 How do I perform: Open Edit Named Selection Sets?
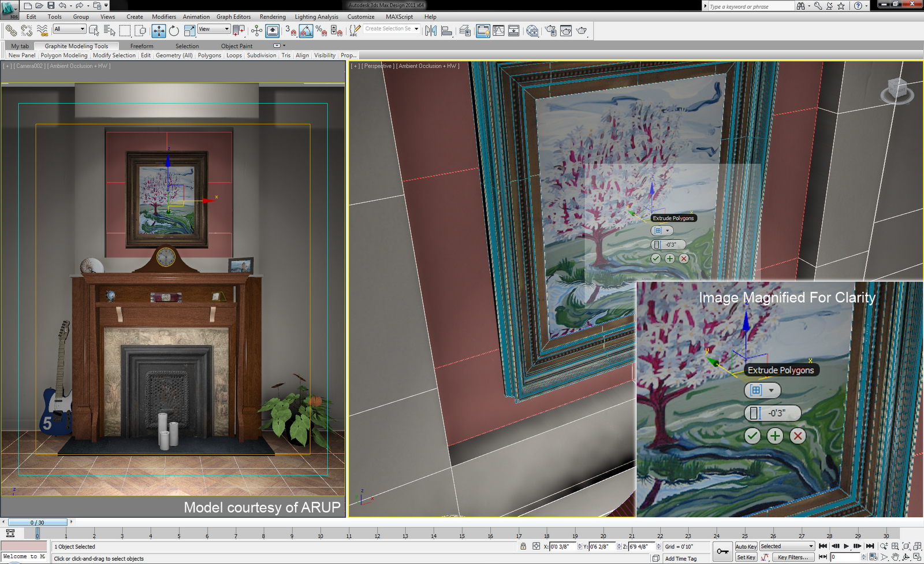tap(355, 30)
